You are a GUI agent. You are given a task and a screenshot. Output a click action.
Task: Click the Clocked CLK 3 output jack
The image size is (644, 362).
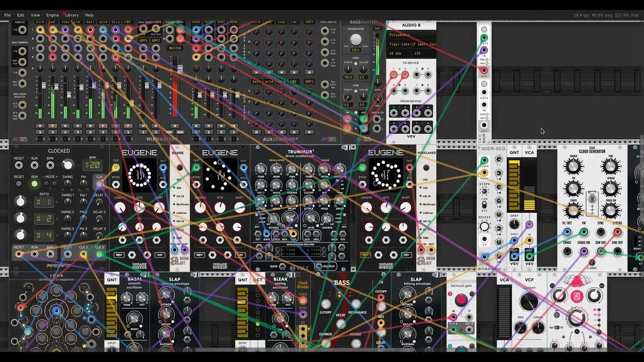[100, 254]
